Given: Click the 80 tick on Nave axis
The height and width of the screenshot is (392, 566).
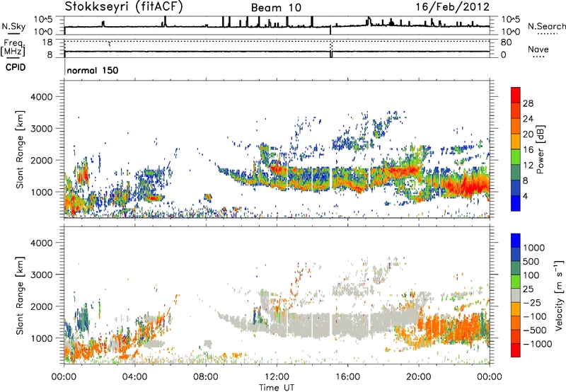Looking at the screenshot, I should pos(506,42).
